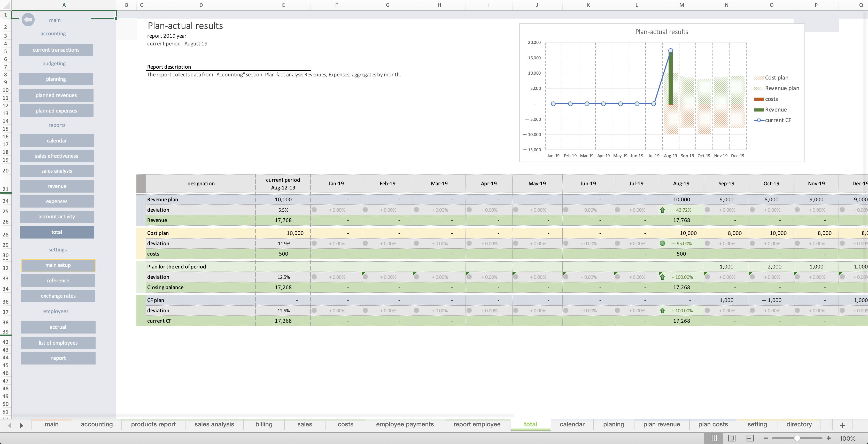The width and height of the screenshot is (868, 444).
Task: Click the calendar sidebar button
Action: 57,141
